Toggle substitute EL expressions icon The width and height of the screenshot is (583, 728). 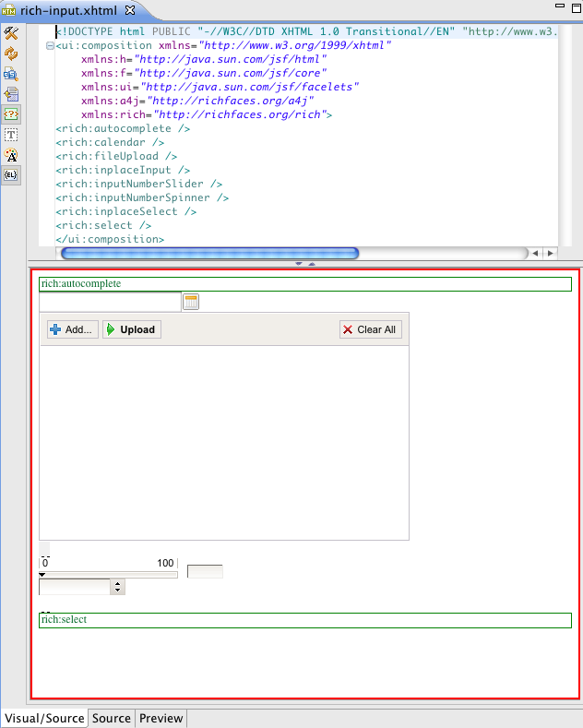[11, 175]
